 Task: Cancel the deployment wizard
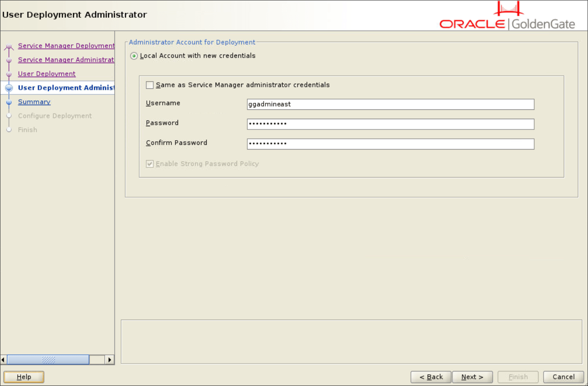[x=563, y=377]
